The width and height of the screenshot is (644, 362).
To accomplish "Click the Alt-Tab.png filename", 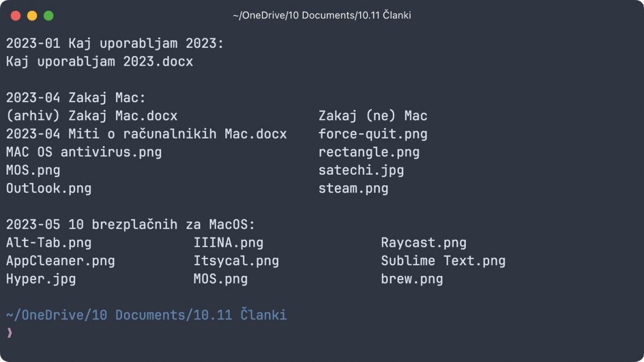I will (48, 243).
